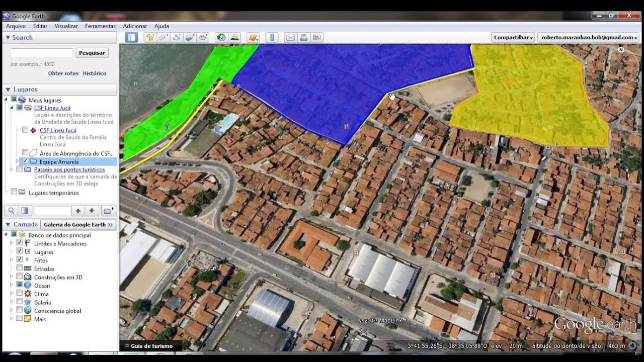Click the panel view icon beside magnifier
The width and height of the screenshot is (644, 362).
point(24,211)
